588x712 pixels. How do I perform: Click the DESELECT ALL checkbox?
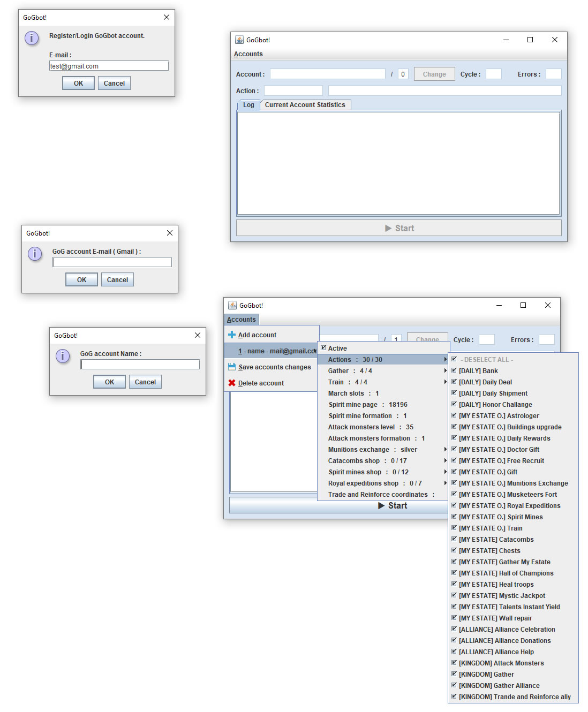point(454,359)
